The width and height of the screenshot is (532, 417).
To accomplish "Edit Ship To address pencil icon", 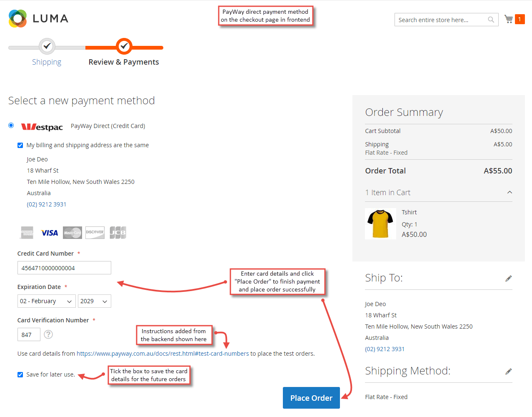I will pyautogui.click(x=508, y=279).
